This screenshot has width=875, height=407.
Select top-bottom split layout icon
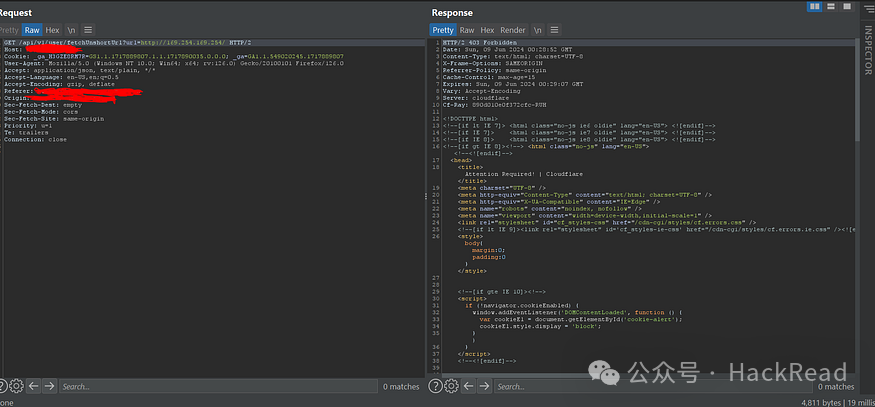tap(830, 6)
